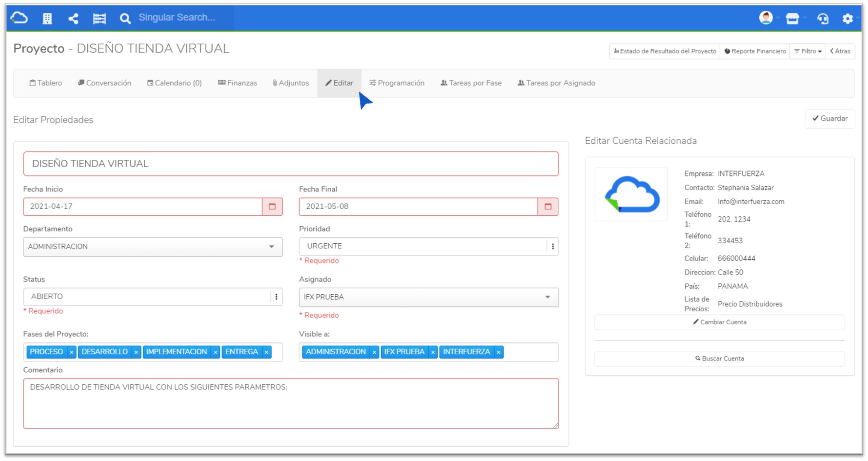Image resolution: width=868 pixels, height=461 pixels.
Task: Open the abacus calculator icon
Action: pos(99,18)
